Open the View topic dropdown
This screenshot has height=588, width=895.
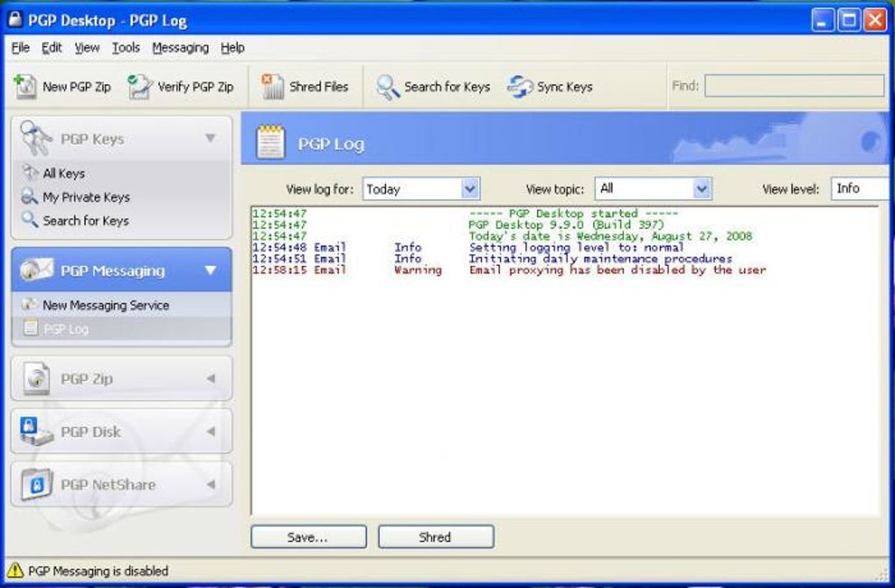tap(701, 189)
